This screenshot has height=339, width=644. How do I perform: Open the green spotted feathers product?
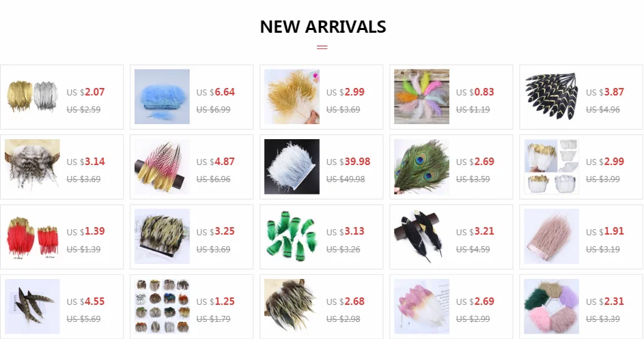(292, 237)
